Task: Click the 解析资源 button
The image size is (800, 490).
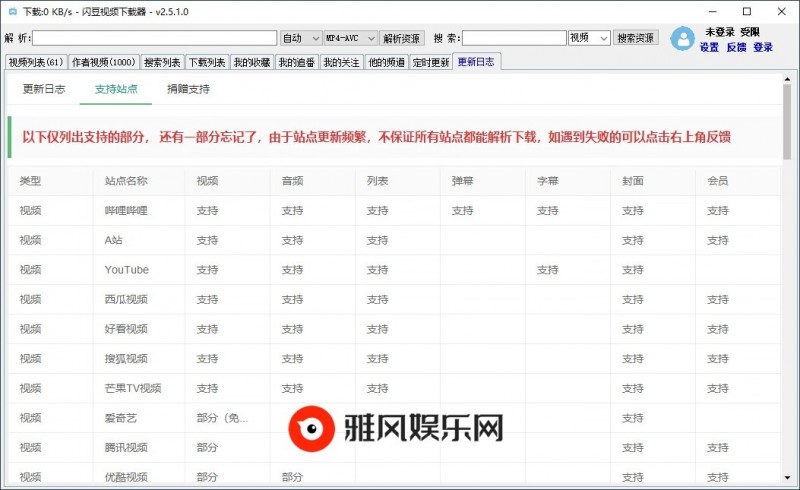Action: pyautogui.click(x=402, y=38)
